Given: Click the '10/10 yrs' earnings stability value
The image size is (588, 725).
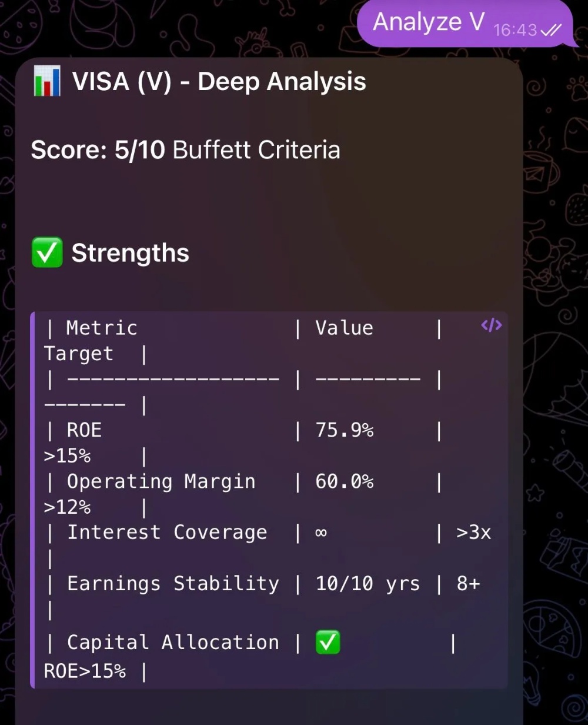Looking at the screenshot, I should [367, 584].
